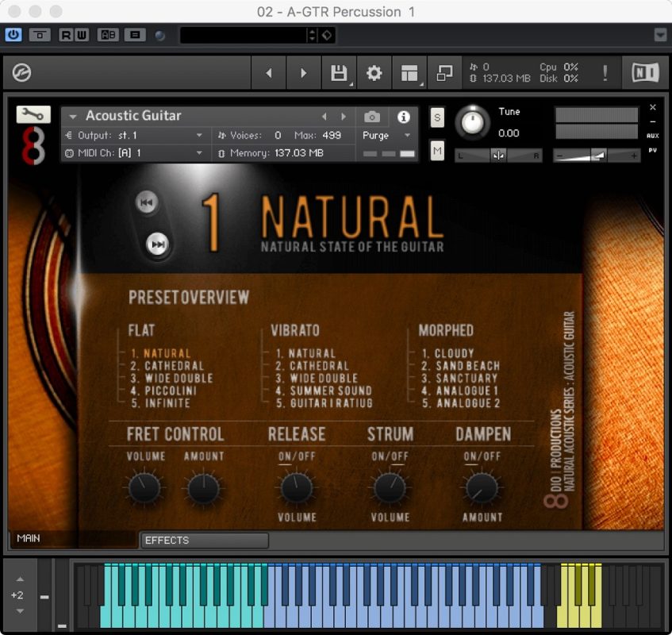Click the snapshot camera icon

click(371, 117)
